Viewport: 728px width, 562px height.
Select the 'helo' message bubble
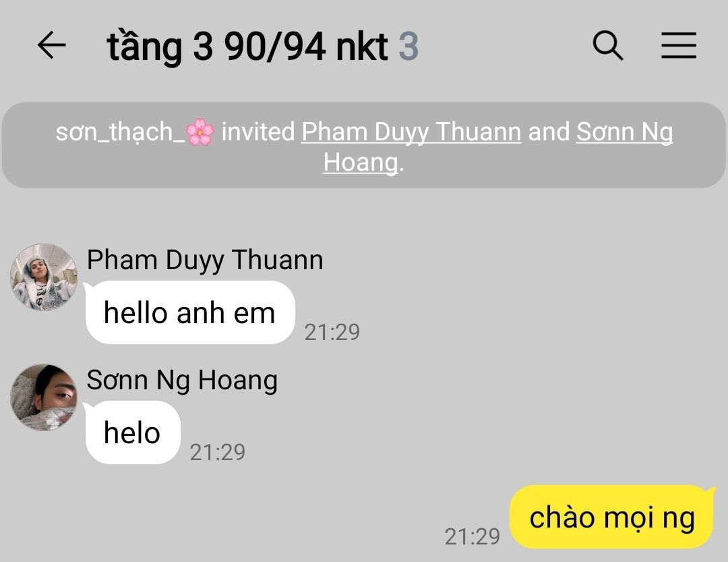(133, 432)
